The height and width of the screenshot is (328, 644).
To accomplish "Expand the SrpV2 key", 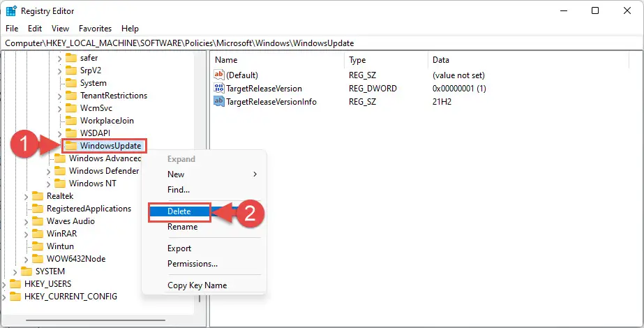I will pyautogui.click(x=59, y=70).
